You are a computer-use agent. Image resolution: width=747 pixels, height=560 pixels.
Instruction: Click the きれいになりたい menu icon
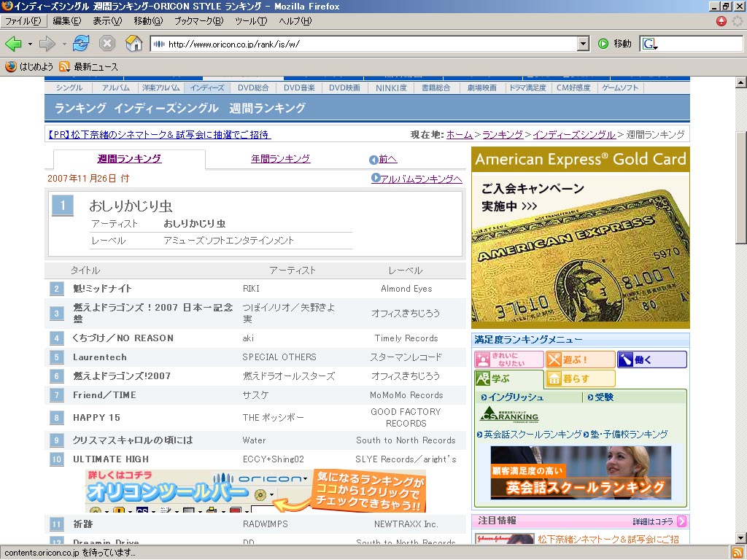pos(508,359)
